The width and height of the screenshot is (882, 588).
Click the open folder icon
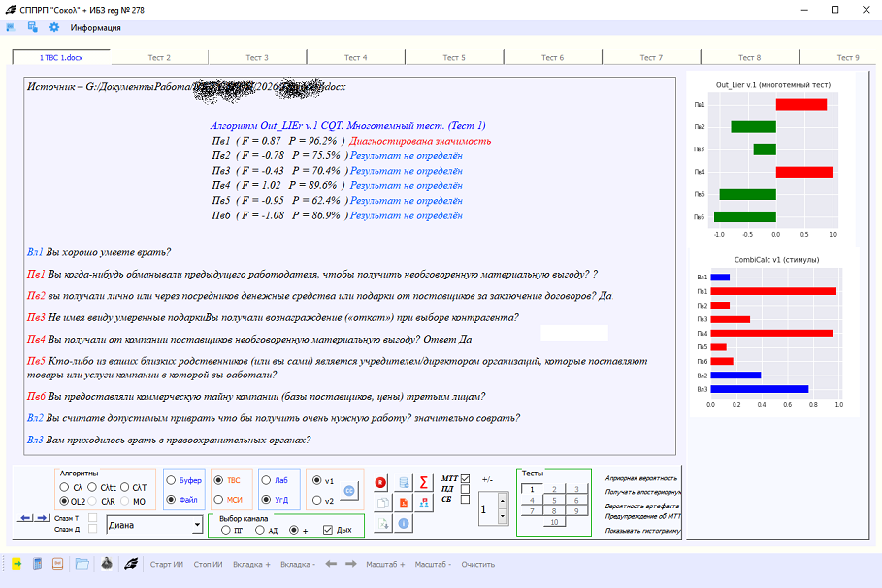coord(82,564)
